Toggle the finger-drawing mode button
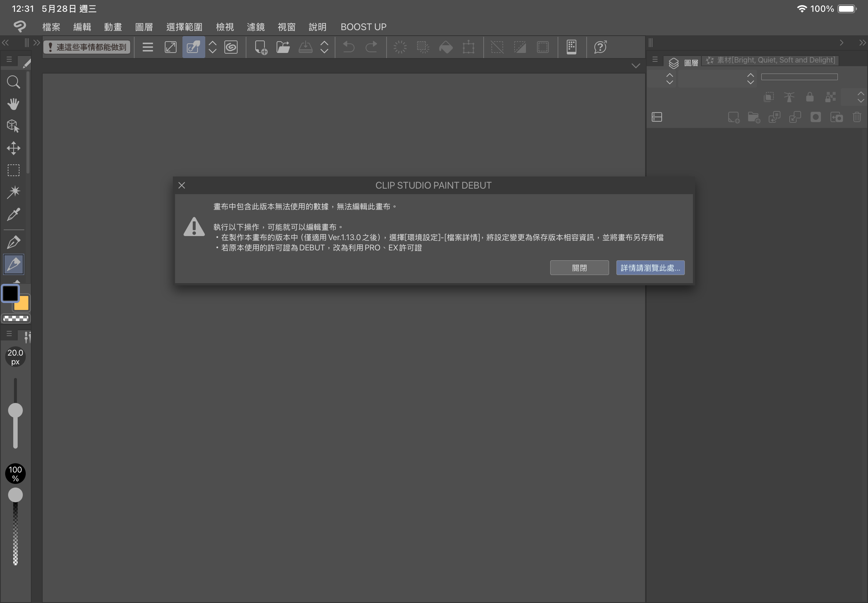 point(193,47)
